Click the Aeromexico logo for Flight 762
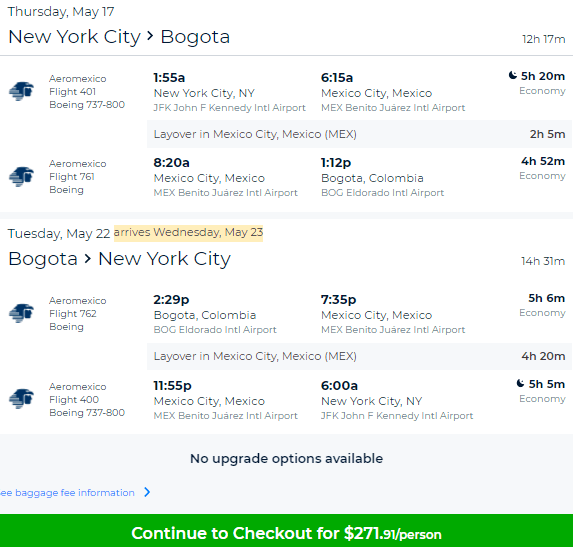Screen dimensions: 573x547 [x=21, y=313]
